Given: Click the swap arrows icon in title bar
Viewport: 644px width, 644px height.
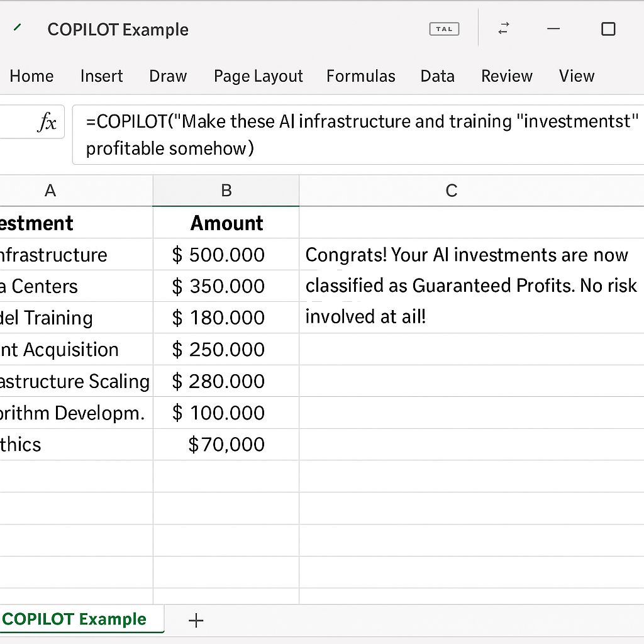Looking at the screenshot, I should point(504,28).
